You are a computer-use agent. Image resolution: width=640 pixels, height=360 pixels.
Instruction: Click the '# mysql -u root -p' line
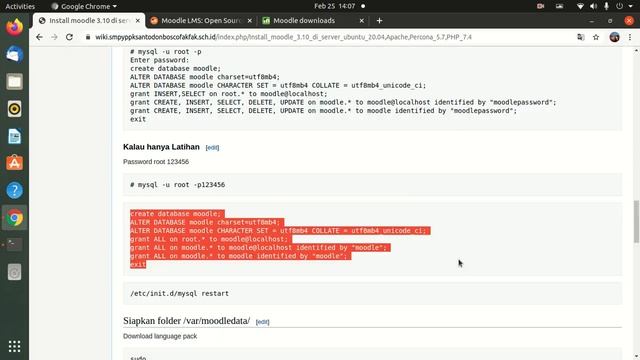click(166, 52)
